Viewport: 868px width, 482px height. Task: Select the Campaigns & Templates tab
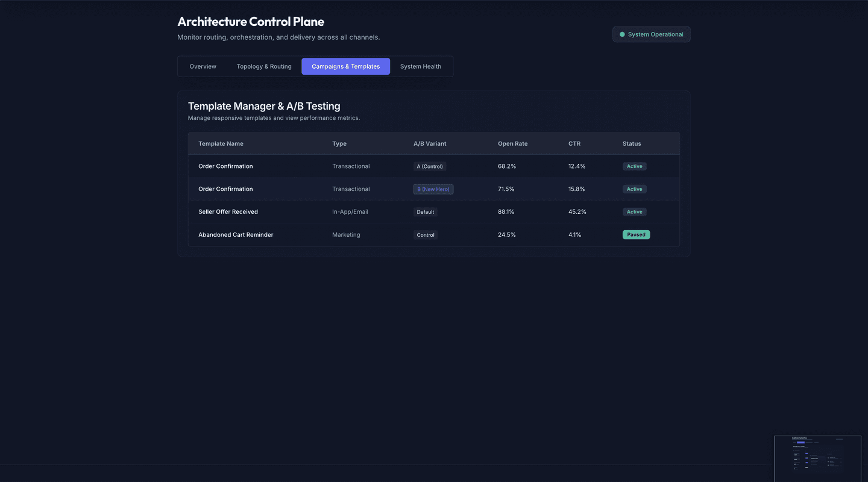(x=345, y=66)
